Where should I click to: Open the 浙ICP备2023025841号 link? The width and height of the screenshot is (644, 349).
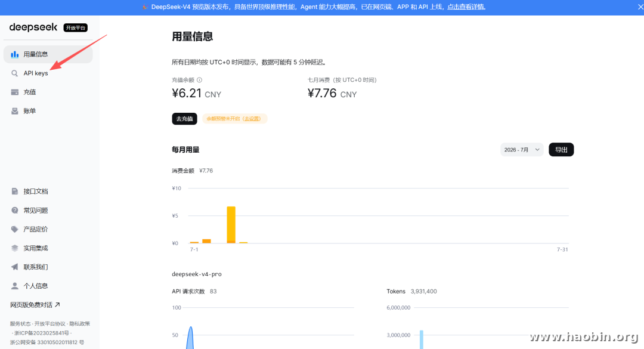pyautogui.click(x=42, y=333)
